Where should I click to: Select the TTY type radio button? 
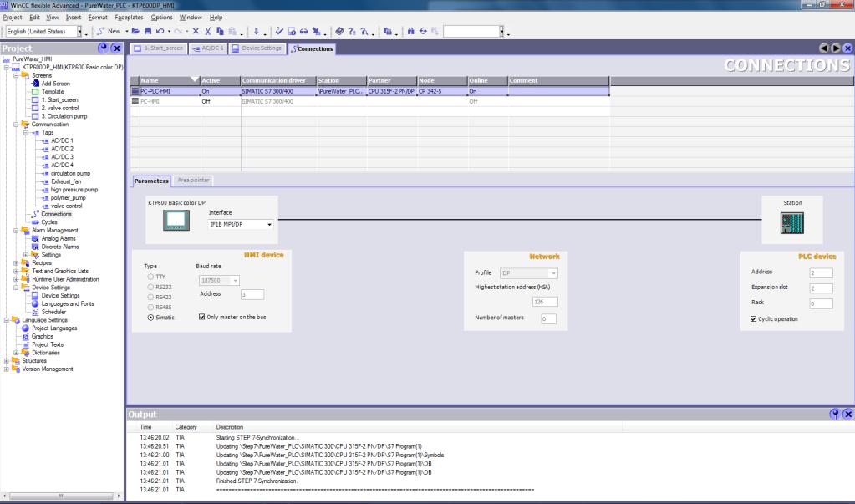pos(150,277)
